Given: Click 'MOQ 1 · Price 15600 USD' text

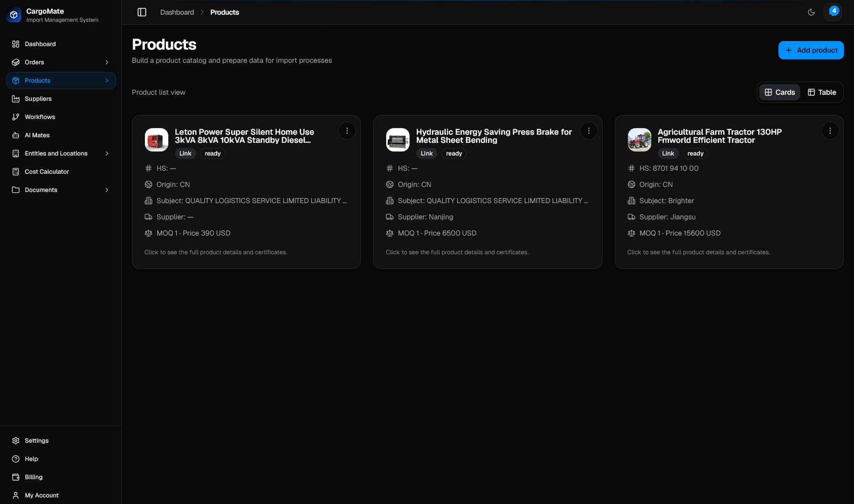Looking at the screenshot, I should click(x=680, y=233).
